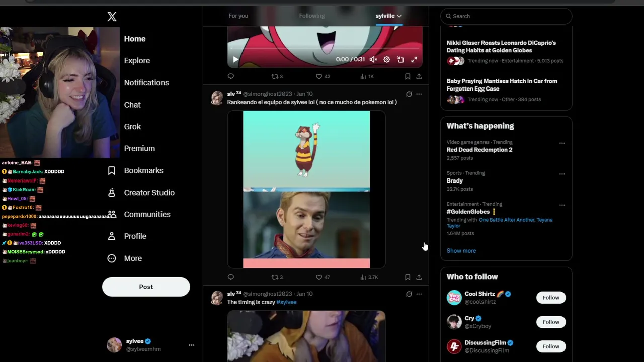Reply to the Ranking el equipo post
Viewport: 644px width, 362px height.
[x=230, y=277]
